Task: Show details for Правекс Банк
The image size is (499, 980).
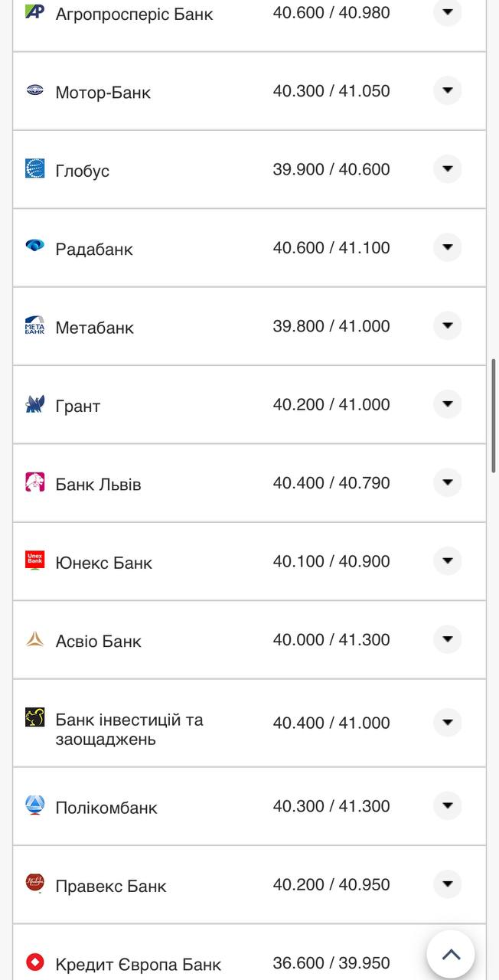Action: [448, 884]
